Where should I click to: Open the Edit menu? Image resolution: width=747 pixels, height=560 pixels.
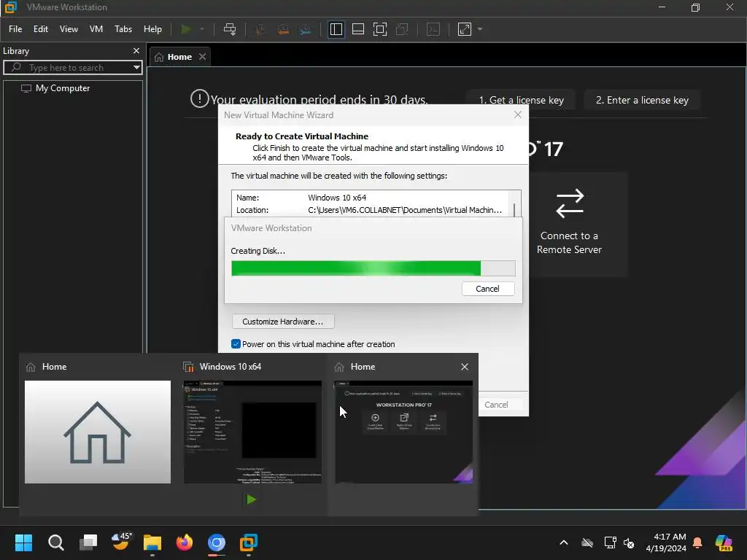[41, 29]
